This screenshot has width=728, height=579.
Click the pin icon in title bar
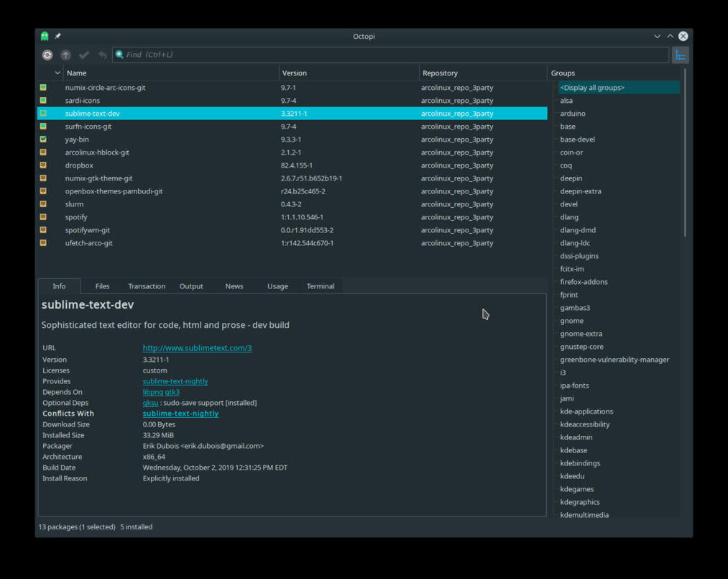tap(57, 36)
